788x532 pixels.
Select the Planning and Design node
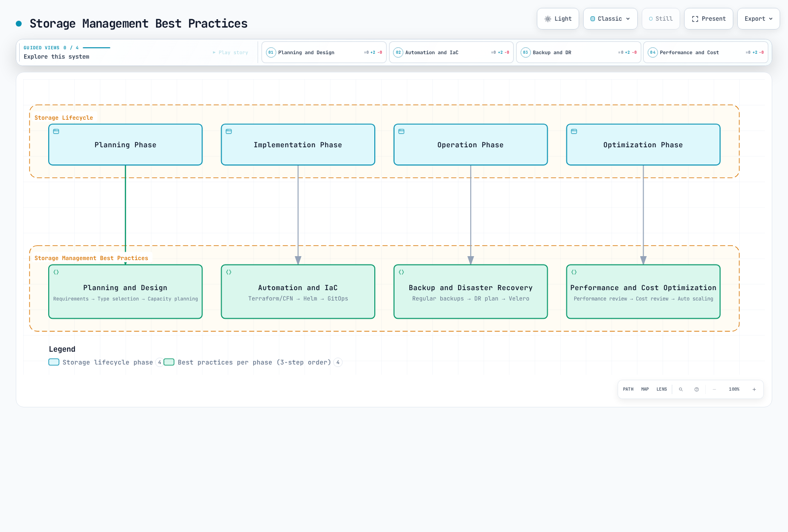click(126, 292)
